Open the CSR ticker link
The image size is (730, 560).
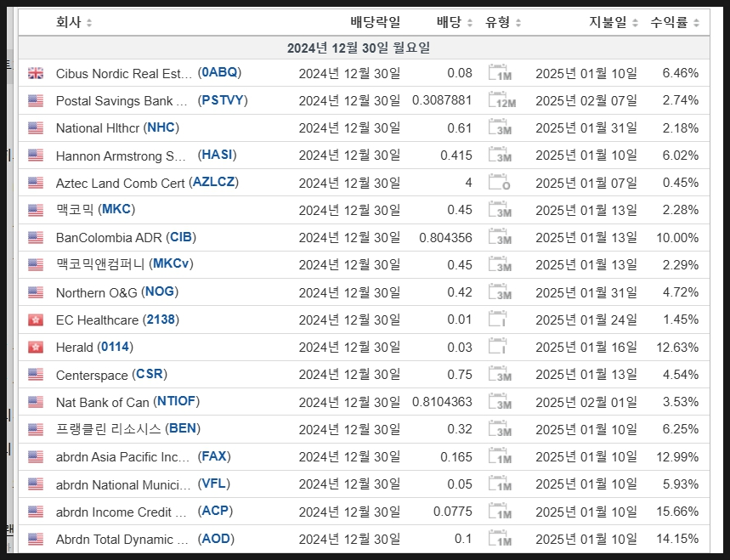[150, 374]
